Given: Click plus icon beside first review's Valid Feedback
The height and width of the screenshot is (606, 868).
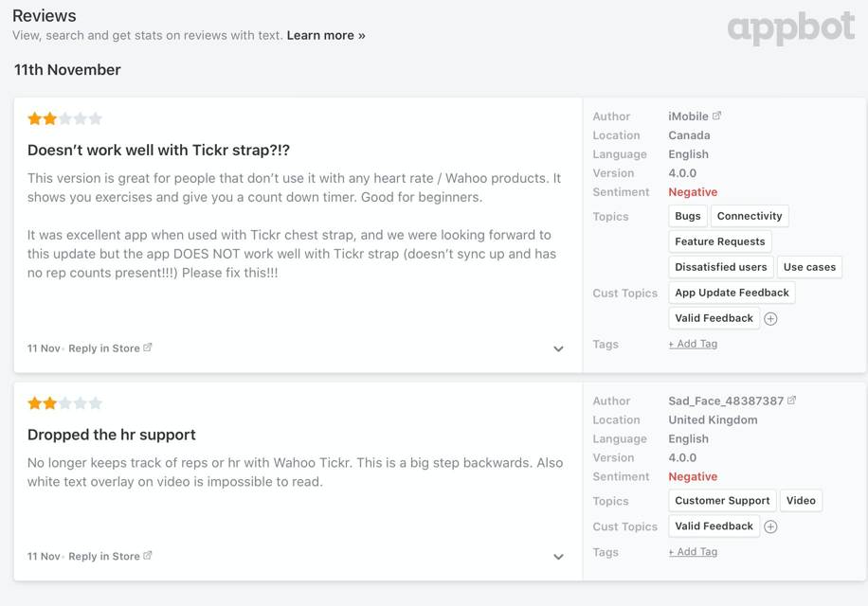Looking at the screenshot, I should pos(770,319).
